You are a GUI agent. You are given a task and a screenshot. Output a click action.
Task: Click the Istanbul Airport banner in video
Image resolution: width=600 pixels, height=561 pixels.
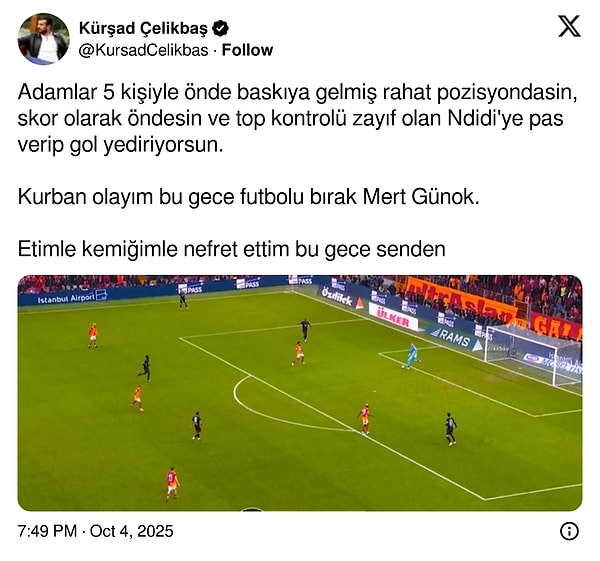click(x=71, y=297)
